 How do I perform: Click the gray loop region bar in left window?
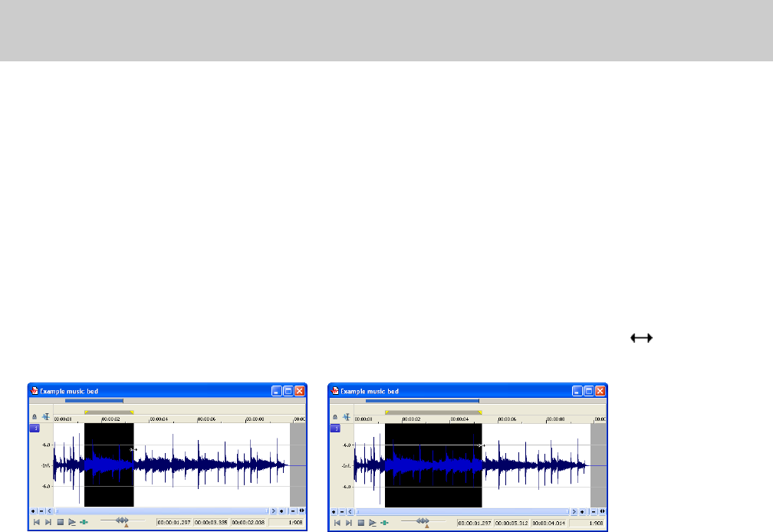tap(109, 412)
